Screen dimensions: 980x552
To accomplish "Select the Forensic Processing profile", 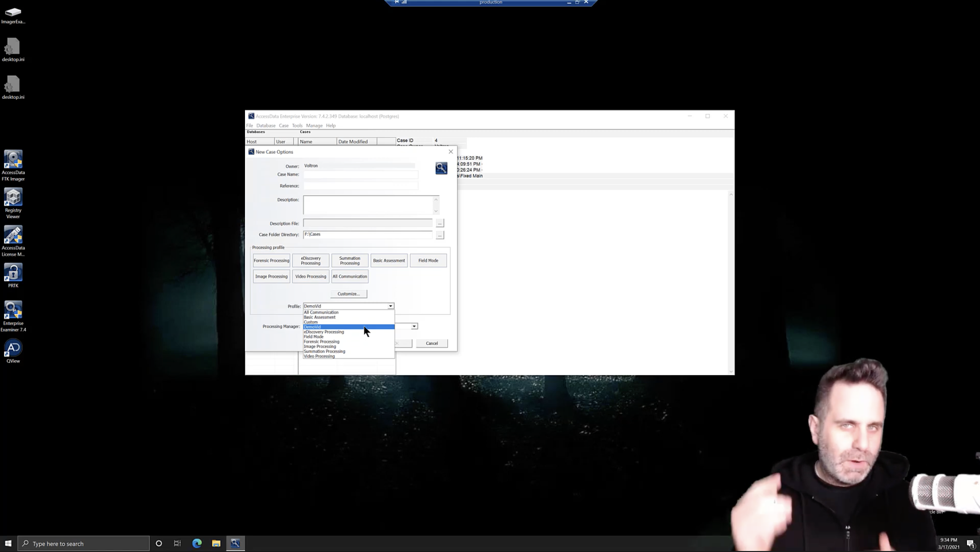I will click(x=271, y=260).
